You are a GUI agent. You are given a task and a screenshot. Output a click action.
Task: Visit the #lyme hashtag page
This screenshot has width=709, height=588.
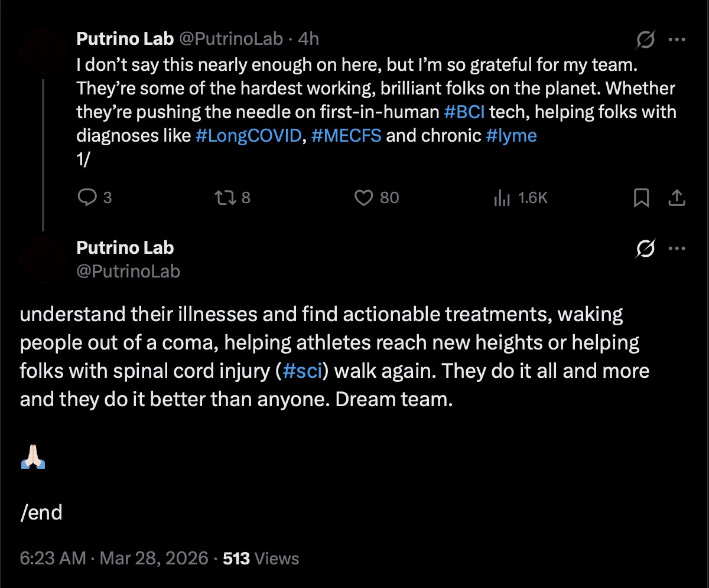(511, 136)
